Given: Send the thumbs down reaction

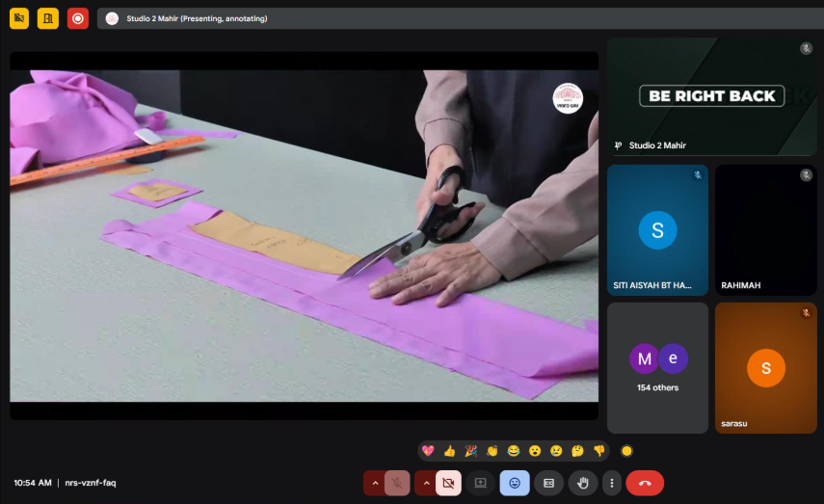Looking at the screenshot, I should (x=598, y=450).
